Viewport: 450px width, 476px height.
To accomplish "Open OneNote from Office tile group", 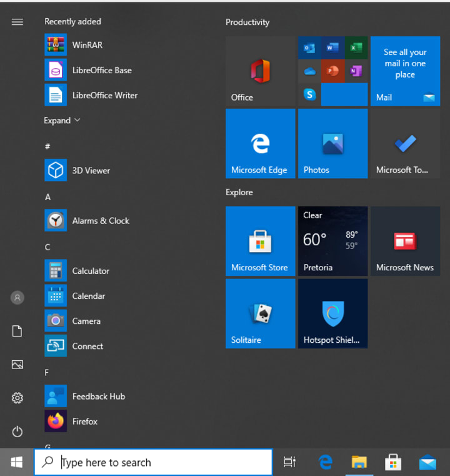I will (356, 71).
